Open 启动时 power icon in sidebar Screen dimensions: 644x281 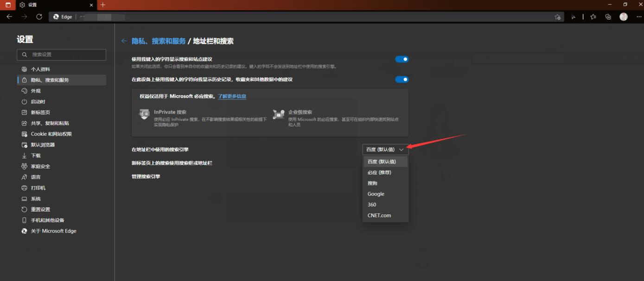click(25, 101)
